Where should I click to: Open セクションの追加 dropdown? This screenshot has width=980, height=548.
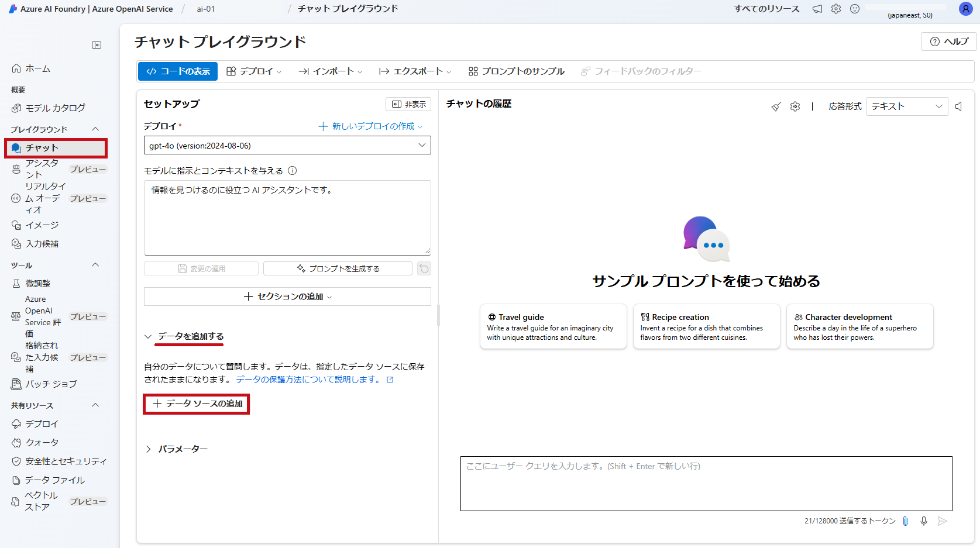pyautogui.click(x=287, y=297)
